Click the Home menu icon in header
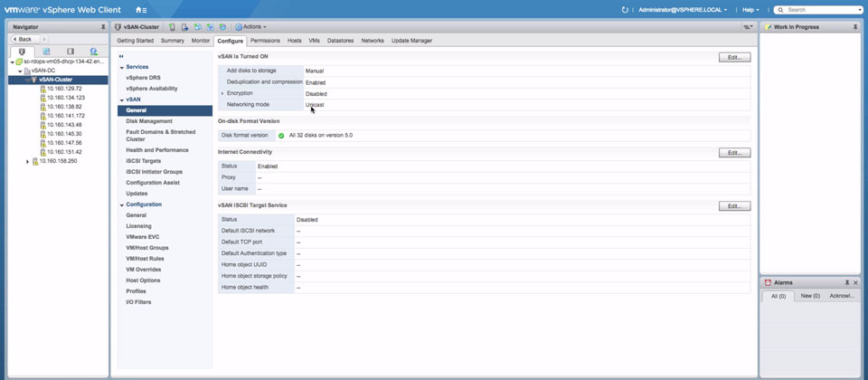 point(140,9)
